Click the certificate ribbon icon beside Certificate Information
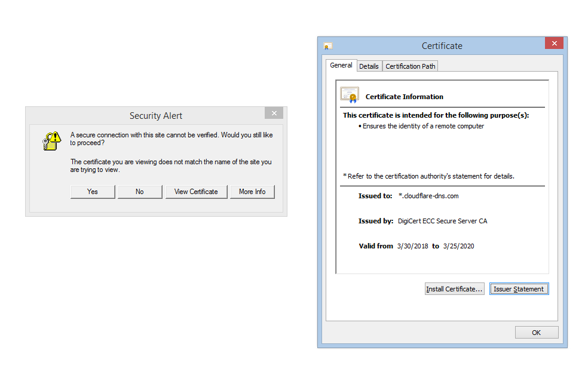This screenshot has width=588, height=375. click(350, 95)
